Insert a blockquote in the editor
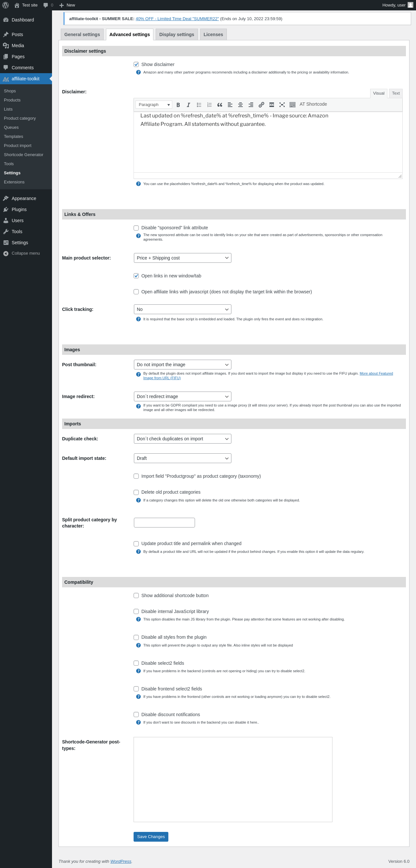Viewport: 416px width, 868px height. pyautogui.click(x=220, y=105)
